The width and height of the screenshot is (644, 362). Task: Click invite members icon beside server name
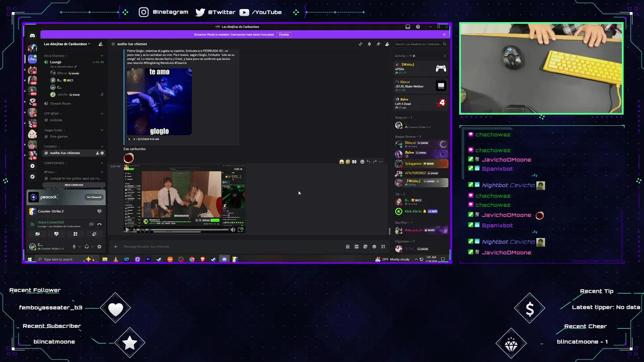pyautogui.click(x=101, y=44)
